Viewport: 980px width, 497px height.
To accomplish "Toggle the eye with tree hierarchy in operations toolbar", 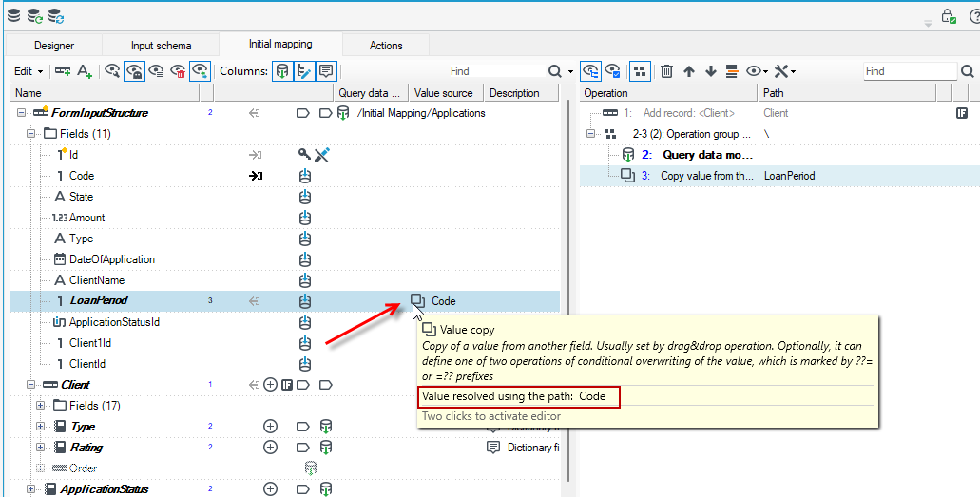I will [x=590, y=71].
